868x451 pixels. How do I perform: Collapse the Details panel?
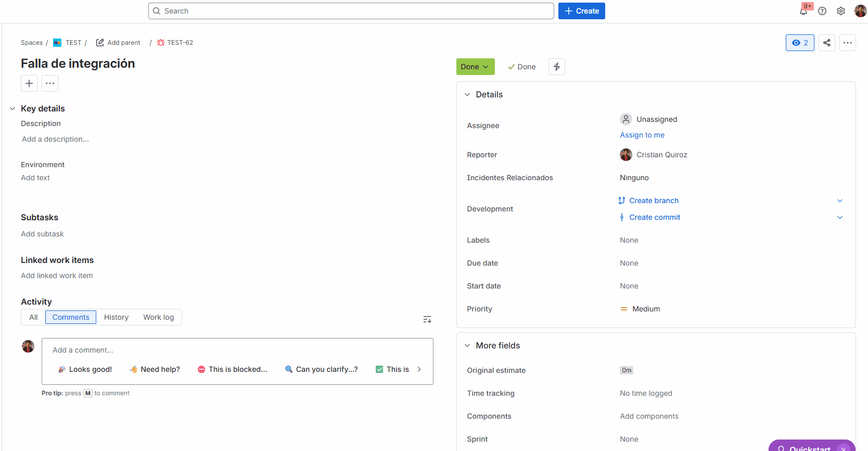pyautogui.click(x=467, y=95)
